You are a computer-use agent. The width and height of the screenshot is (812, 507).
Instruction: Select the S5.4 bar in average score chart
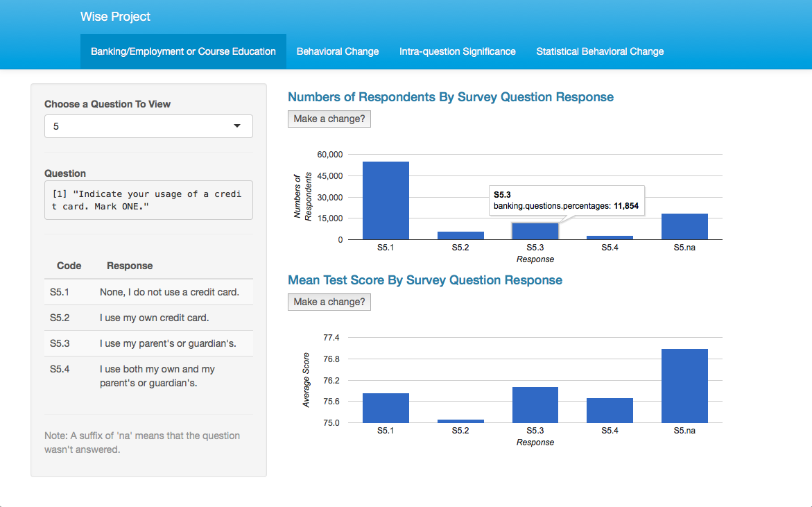coord(610,411)
